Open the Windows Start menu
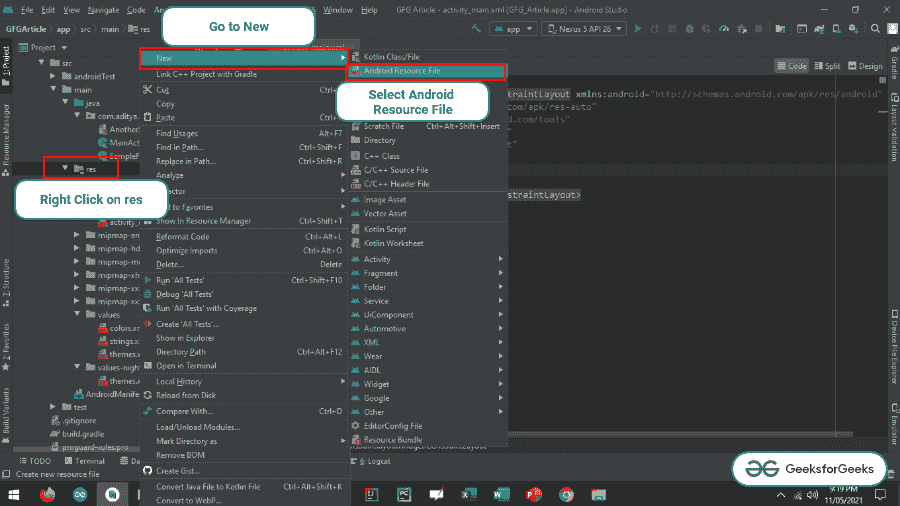 [x=12, y=494]
